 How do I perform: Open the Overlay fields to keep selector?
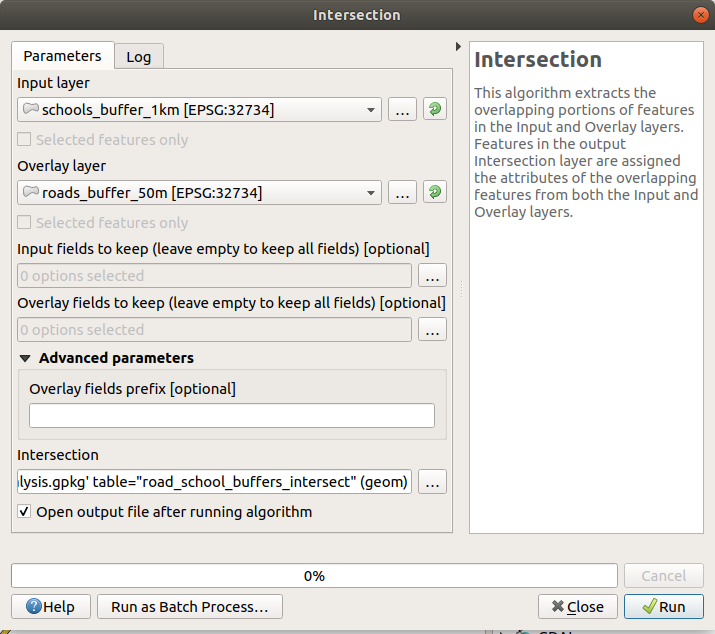[432, 330]
